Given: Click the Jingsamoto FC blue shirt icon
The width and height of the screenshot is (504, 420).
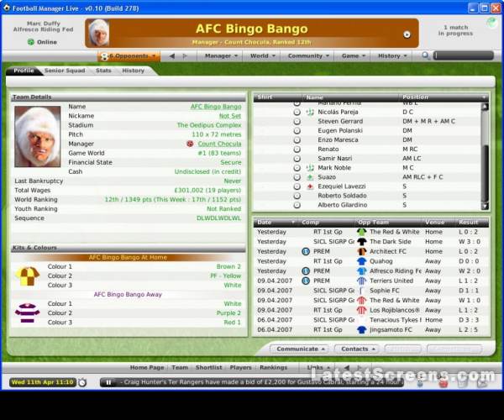Looking at the screenshot, I should pos(361,330).
